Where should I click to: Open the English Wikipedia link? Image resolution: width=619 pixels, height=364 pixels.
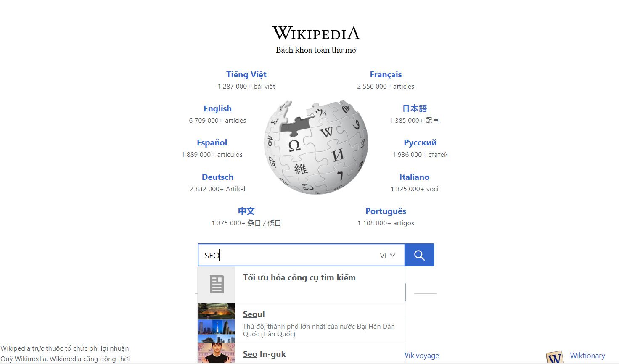point(217,108)
